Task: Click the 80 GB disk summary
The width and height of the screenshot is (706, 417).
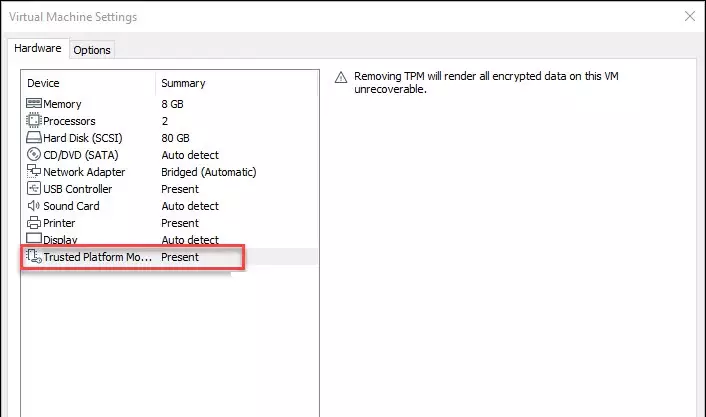Action: [x=176, y=138]
